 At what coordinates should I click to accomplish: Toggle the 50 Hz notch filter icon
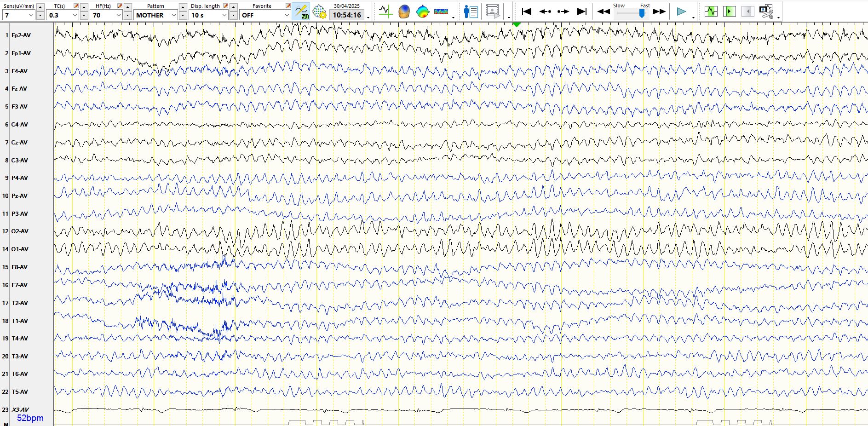coord(301,12)
